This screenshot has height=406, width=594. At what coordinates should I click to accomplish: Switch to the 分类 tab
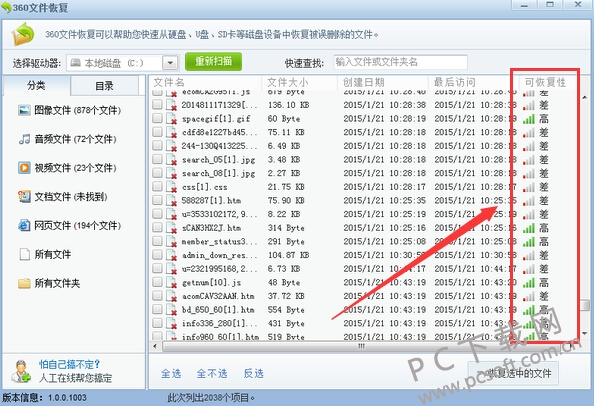(x=36, y=85)
